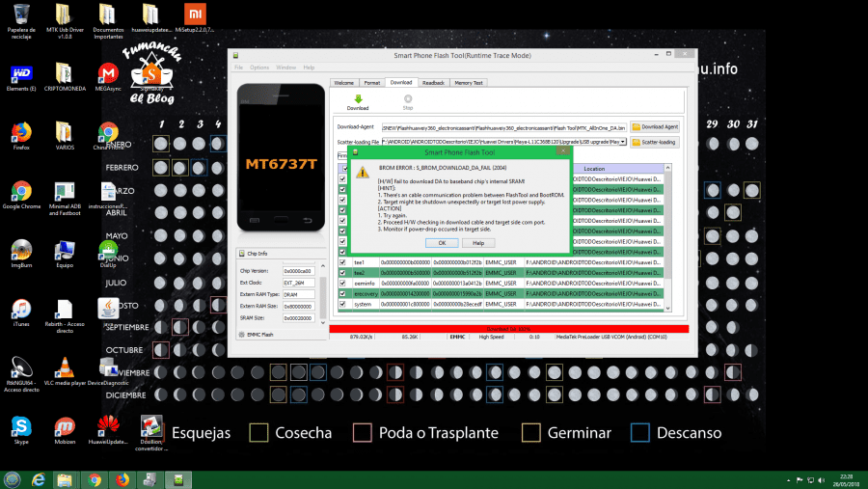Image resolution: width=868 pixels, height=489 pixels.
Task: Select the Download tab
Action: point(401,82)
